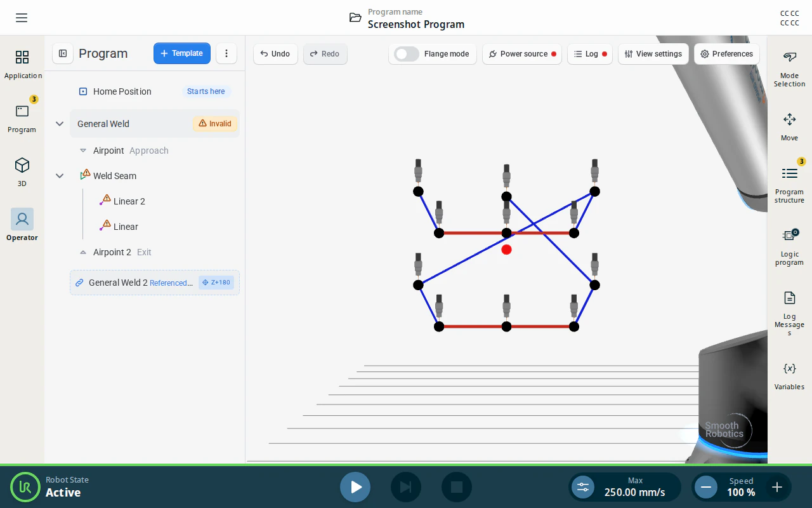
Task: Toggle the Flange mode switch
Action: (x=407, y=54)
